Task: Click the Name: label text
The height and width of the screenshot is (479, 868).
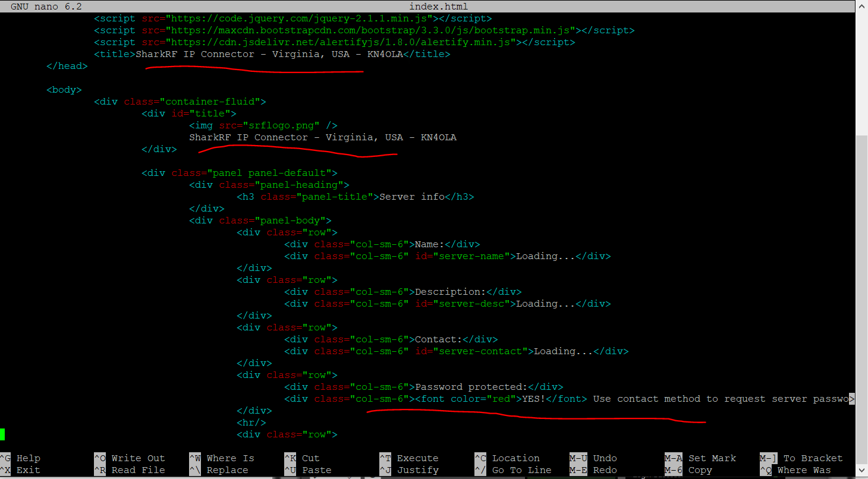Action: [430, 244]
